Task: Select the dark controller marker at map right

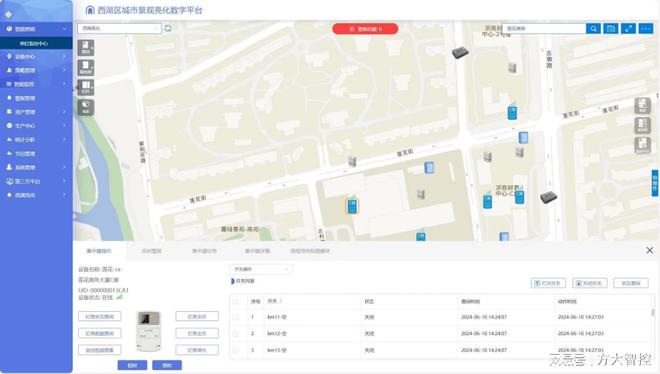Action: click(x=548, y=197)
